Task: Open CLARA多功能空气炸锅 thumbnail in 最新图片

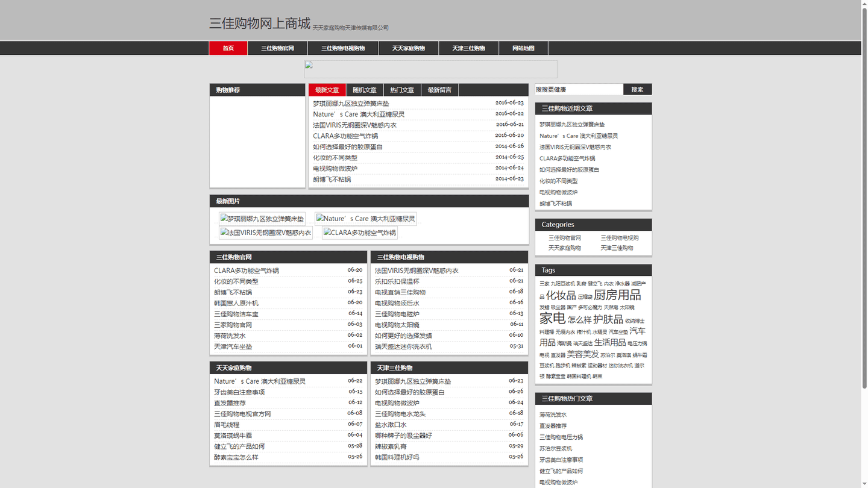Action: [x=360, y=233]
